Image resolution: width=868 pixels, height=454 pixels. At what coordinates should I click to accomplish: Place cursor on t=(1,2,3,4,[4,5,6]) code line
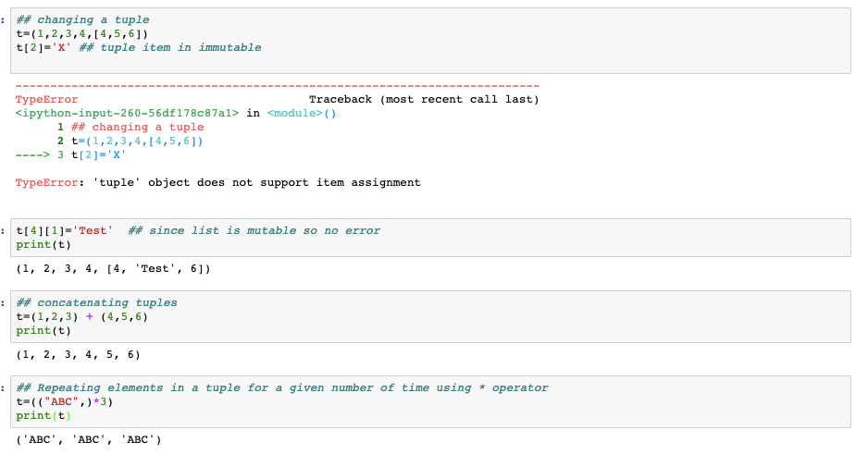pos(82,33)
